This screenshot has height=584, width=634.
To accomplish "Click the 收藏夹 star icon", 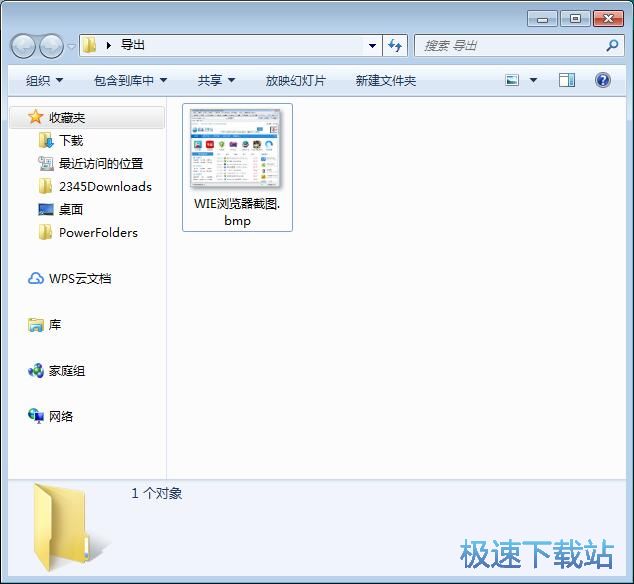I will [36, 117].
